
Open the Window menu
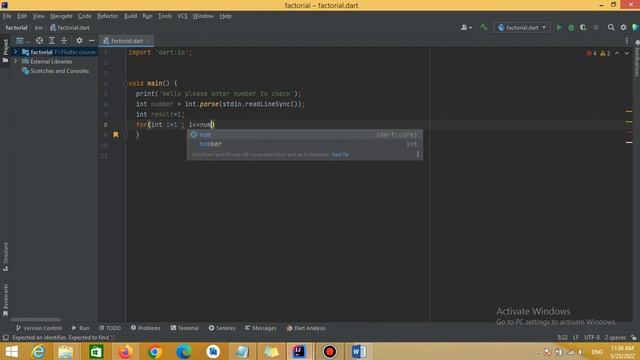(x=203, y=16)
